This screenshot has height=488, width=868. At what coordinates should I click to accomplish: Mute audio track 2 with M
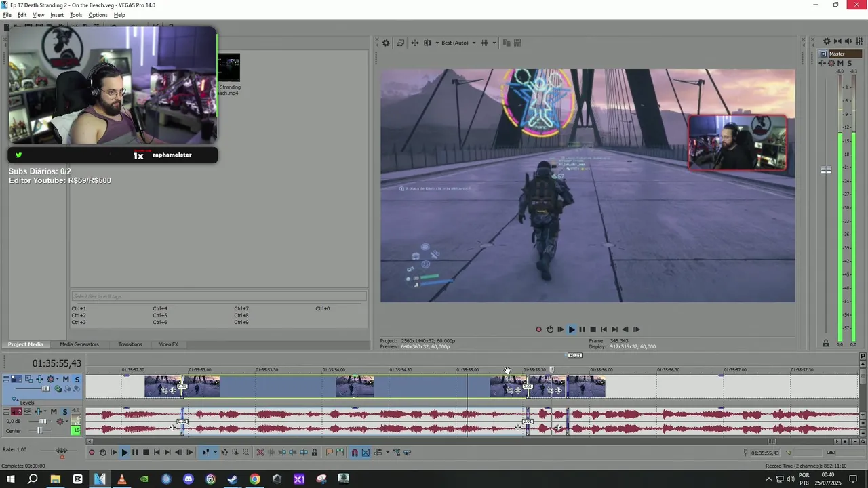[x=54, y=411]
